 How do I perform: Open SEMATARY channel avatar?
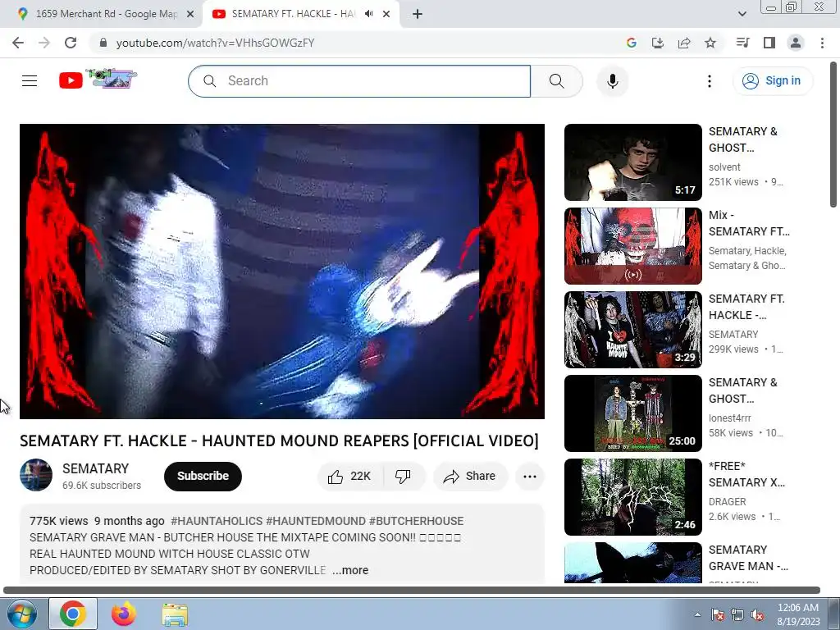pos(36,475)
